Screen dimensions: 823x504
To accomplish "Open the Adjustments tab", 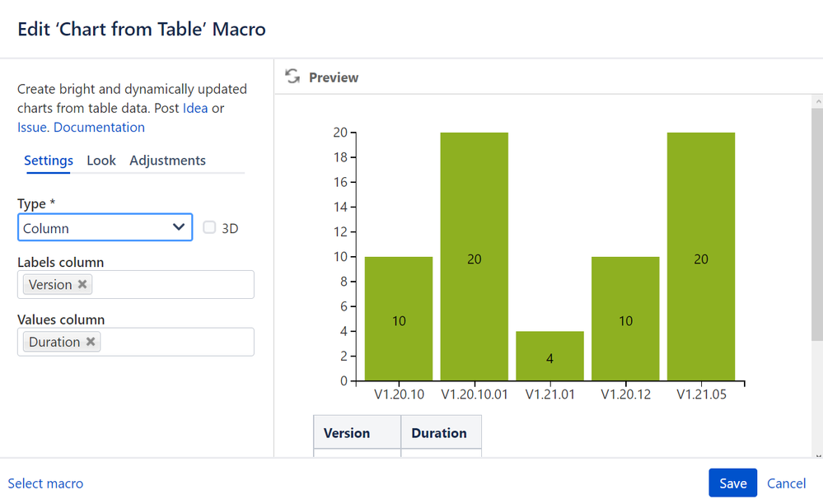I will click(x=167, y=161).
